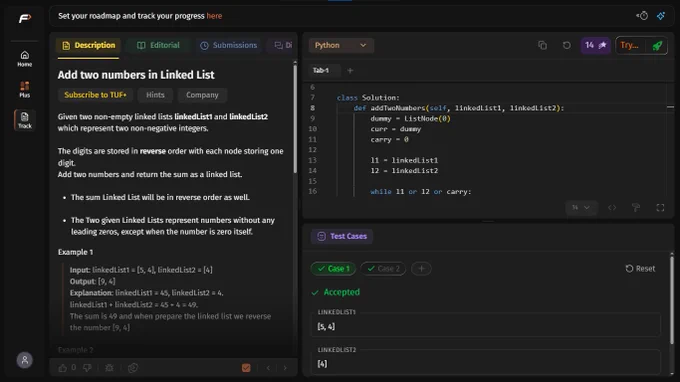Open the partially visible Di tab
This screenshot has height=382, width=680.
[x=283, y=45]
